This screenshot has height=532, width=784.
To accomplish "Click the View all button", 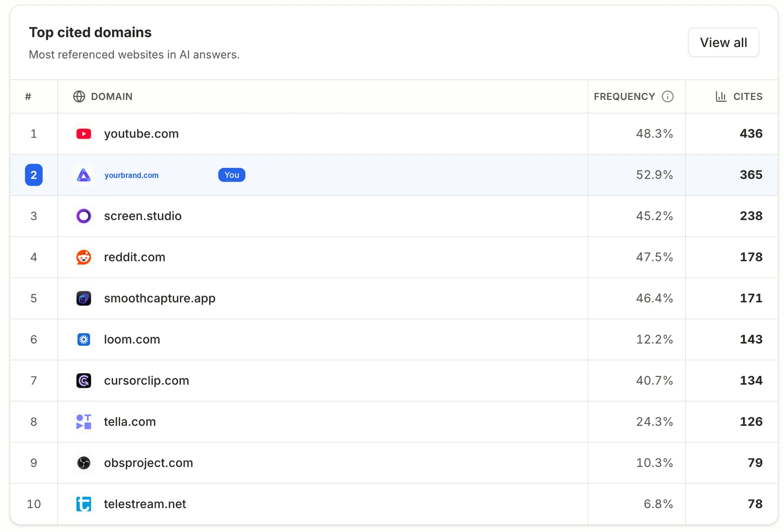I will 723,43.
